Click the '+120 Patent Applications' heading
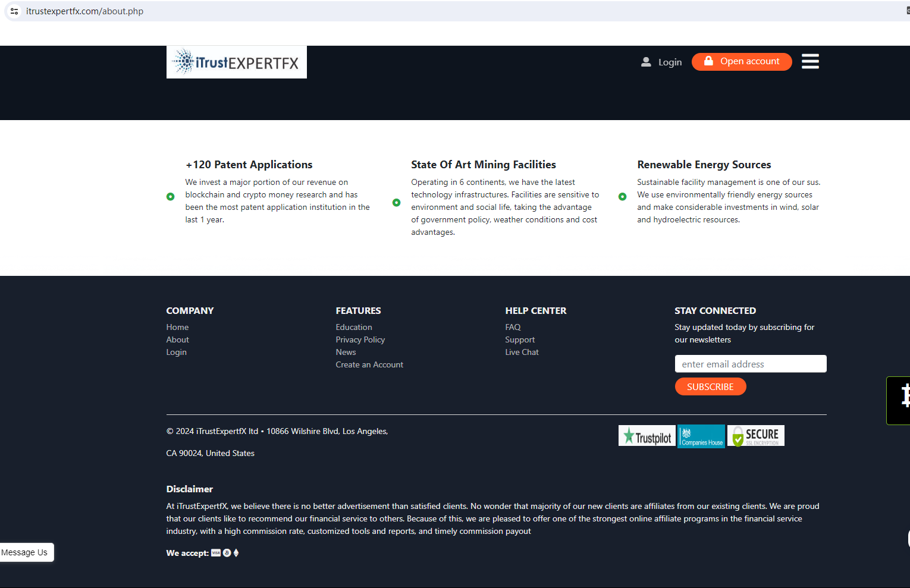 pyautogui.click(x=249, y=165)
